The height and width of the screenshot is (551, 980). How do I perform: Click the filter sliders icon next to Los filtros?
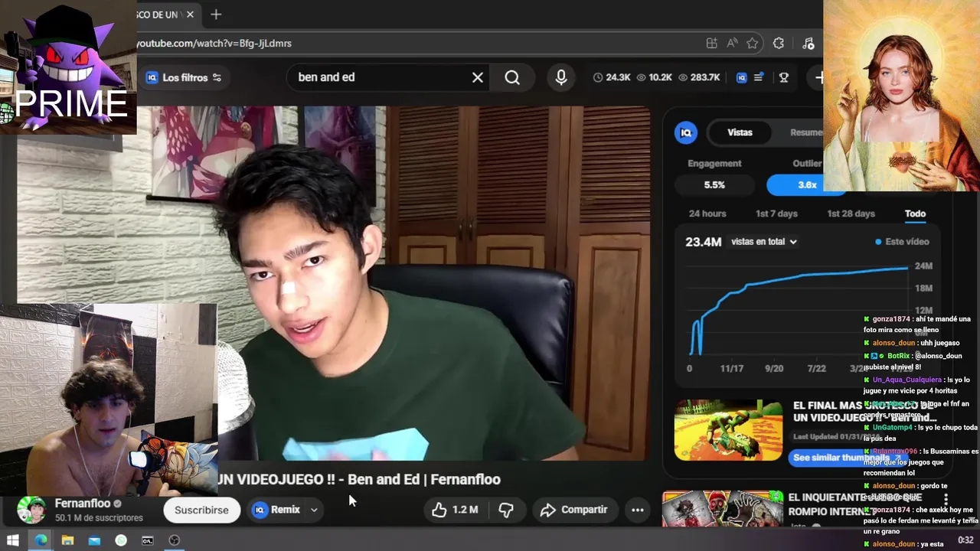coord(217,77)
